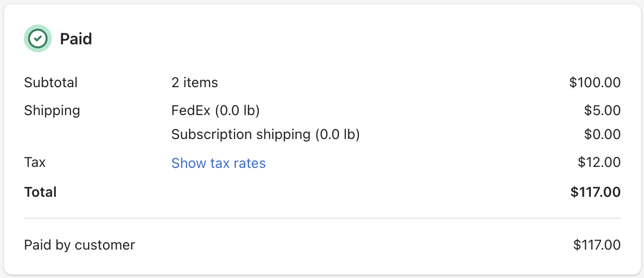Select the Subscription shipping (0.0 lb) line
644x278 pixels.
(265, 135)
